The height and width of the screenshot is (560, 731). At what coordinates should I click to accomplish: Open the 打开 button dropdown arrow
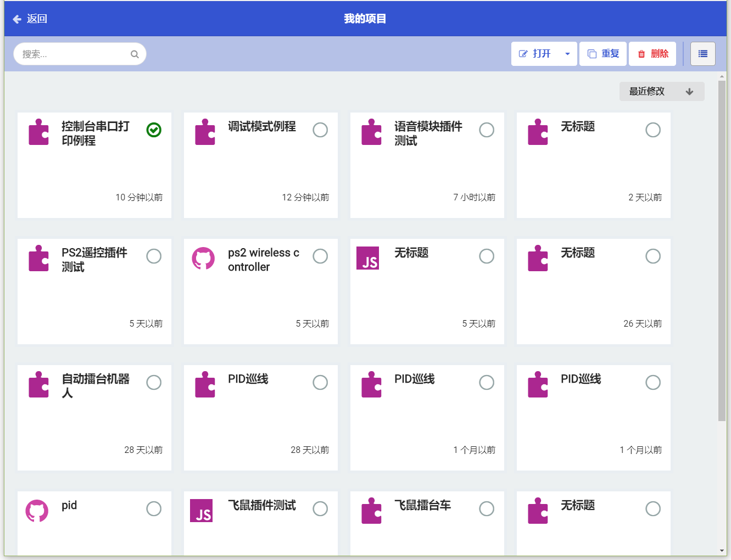567,53
